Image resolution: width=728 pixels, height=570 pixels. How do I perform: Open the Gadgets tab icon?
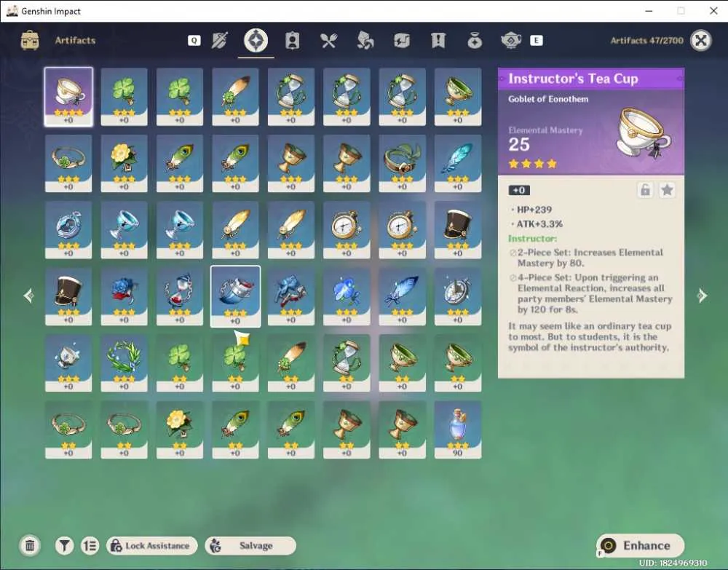402,40
